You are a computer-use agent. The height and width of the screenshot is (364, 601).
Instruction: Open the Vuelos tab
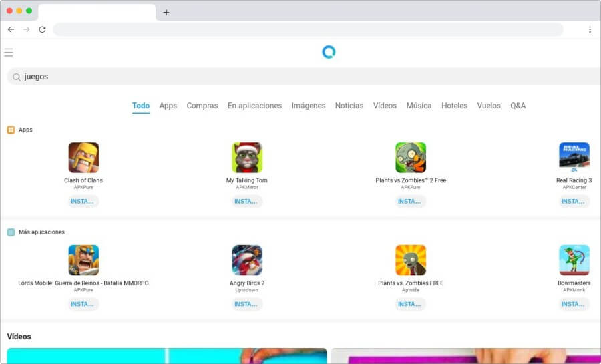[x=489, y=106]
